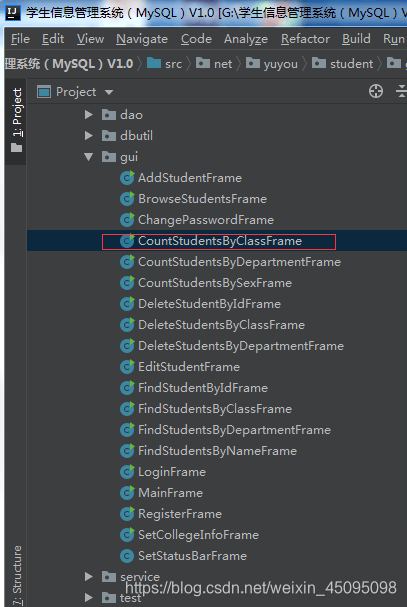Screen dimensions: 407x607
Task: Open the Navigate menu
Action: click(x=142, y=39)
